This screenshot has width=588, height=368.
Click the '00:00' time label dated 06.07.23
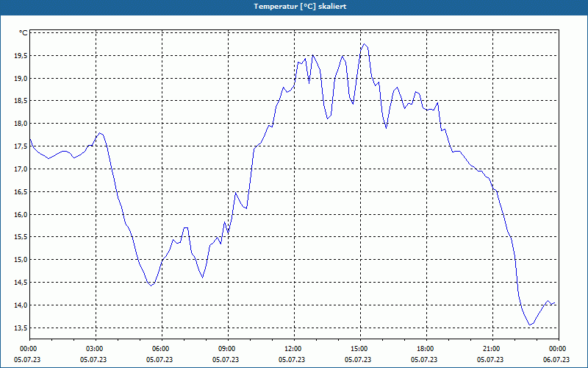558,349
